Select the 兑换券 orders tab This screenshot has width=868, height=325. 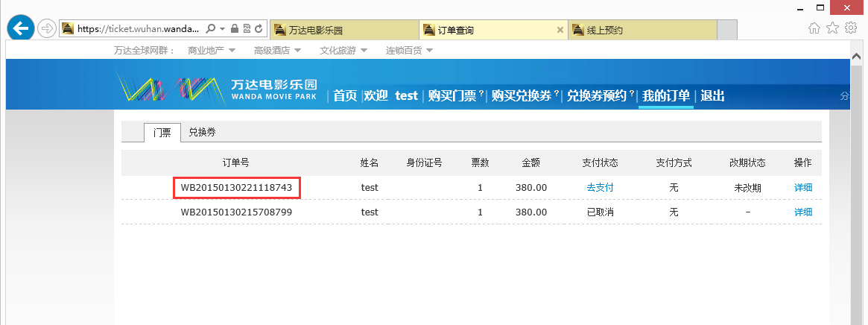point(202,133)
